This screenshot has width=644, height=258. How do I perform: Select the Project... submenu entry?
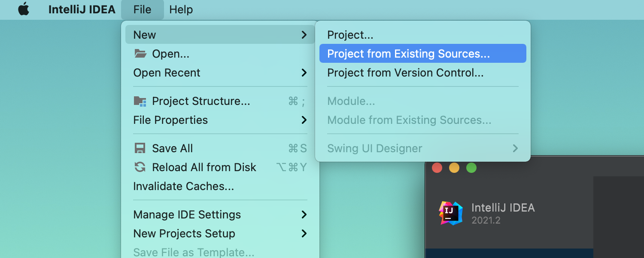tap(350, 35)
